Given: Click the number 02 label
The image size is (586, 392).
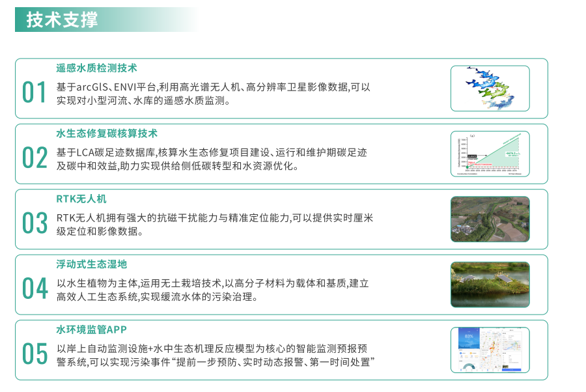Looking at the screenshot, I should 35,158.
